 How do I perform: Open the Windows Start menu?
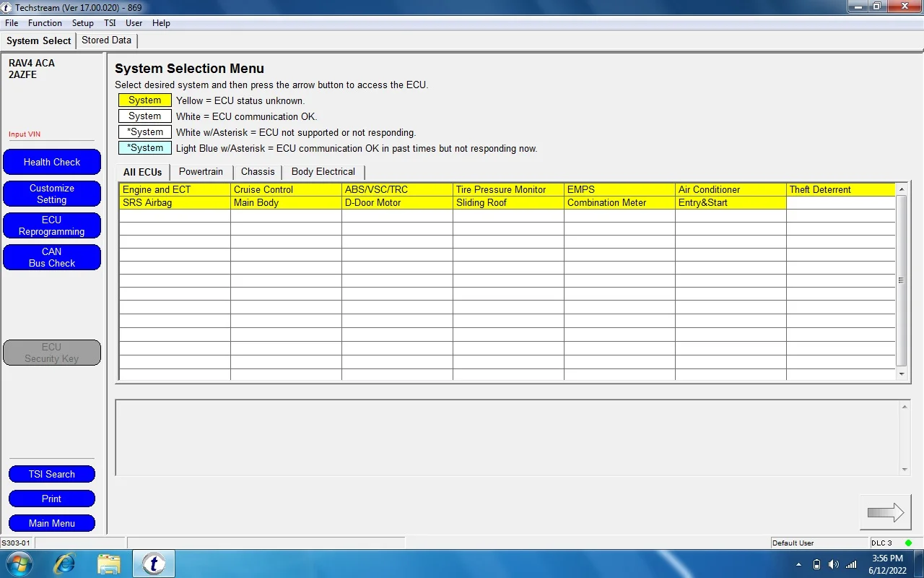(x=19, y=564)
